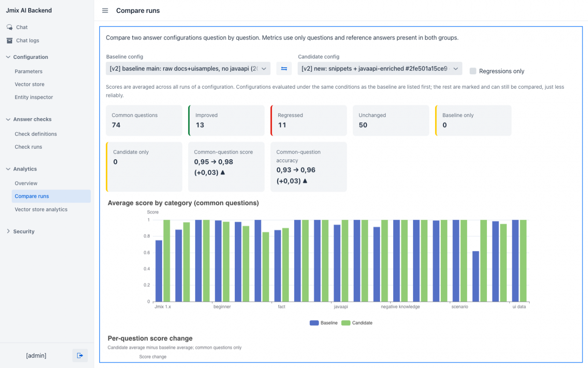The height and width of the screenshot is (368, 588).
Task: Select Check definitions menu item
Action: point(36,134)
